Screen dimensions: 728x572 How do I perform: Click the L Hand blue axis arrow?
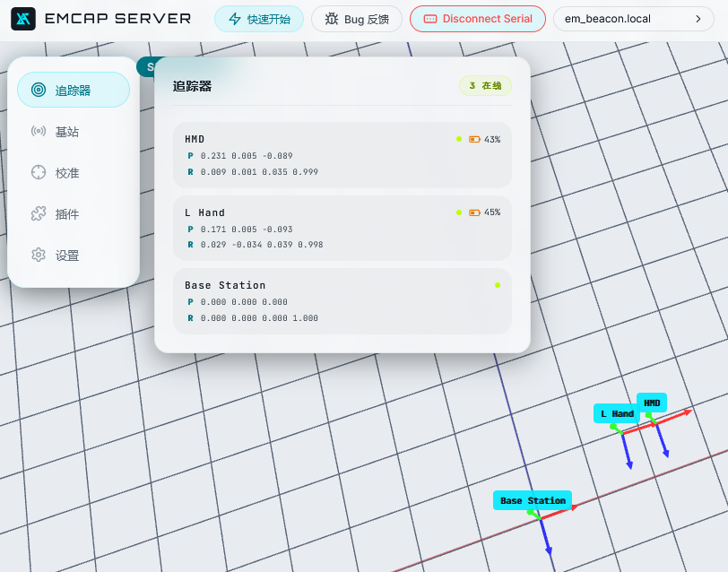tap(627, 451)
